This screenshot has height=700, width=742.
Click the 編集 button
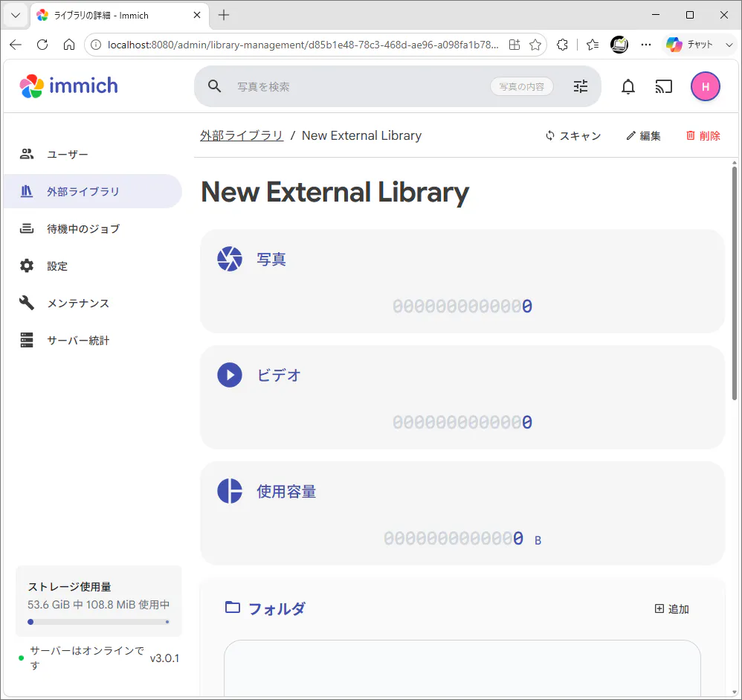(x=643, y=136)
